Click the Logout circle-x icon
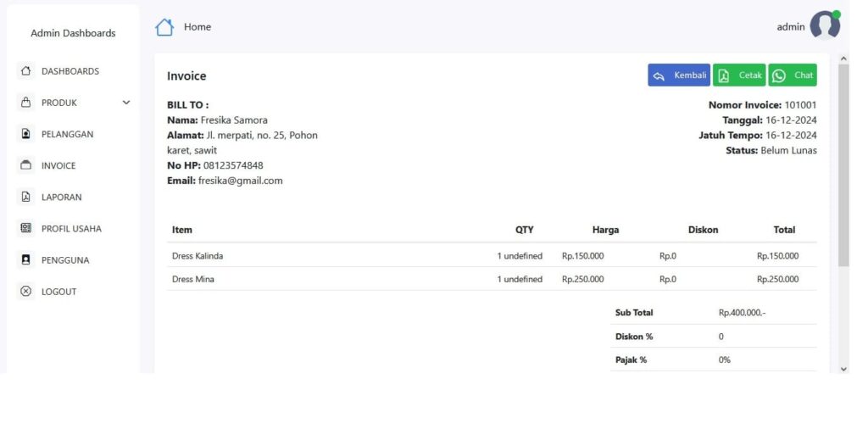Screen dimensions: 868x429 pos(25,292)
